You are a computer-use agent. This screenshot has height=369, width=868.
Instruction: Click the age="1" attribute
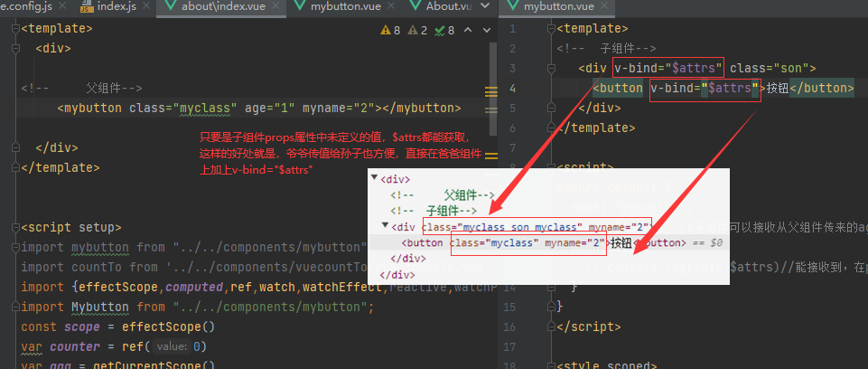coord(269,108)
